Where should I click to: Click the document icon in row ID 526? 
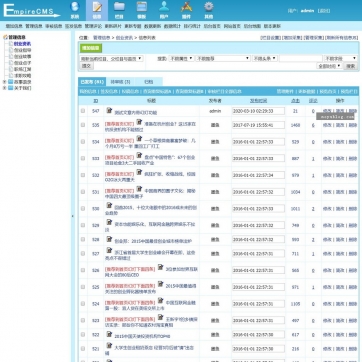(160, 267)
